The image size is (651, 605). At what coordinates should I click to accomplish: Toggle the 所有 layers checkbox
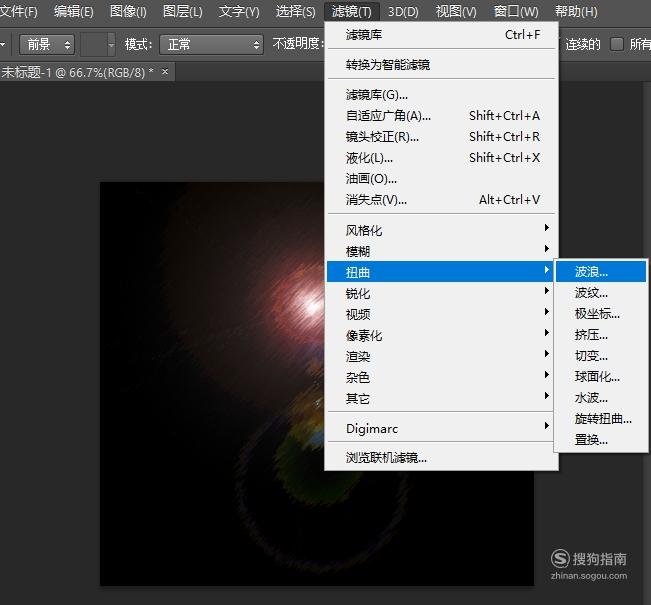[x=617, y=44]
